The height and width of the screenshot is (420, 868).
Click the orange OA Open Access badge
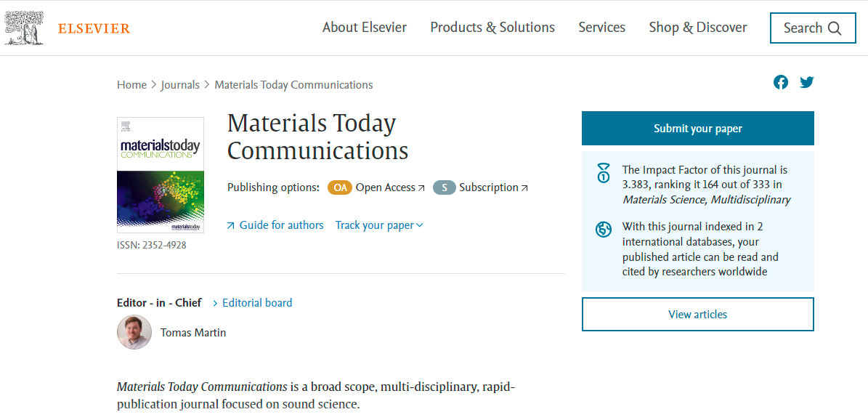(339, 187)
